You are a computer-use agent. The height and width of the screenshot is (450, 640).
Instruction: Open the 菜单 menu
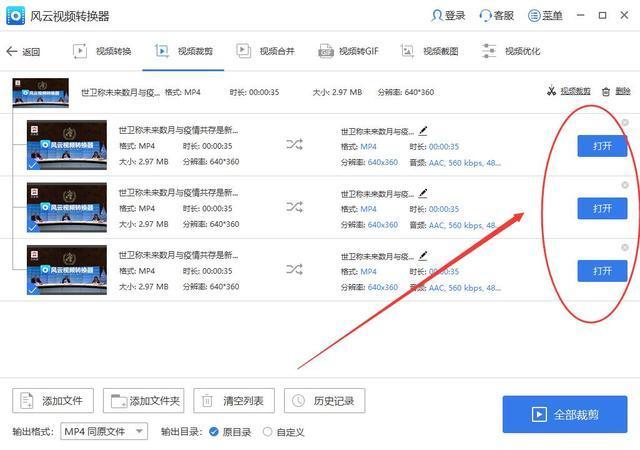pyautogui.click(x=545, y=16)
